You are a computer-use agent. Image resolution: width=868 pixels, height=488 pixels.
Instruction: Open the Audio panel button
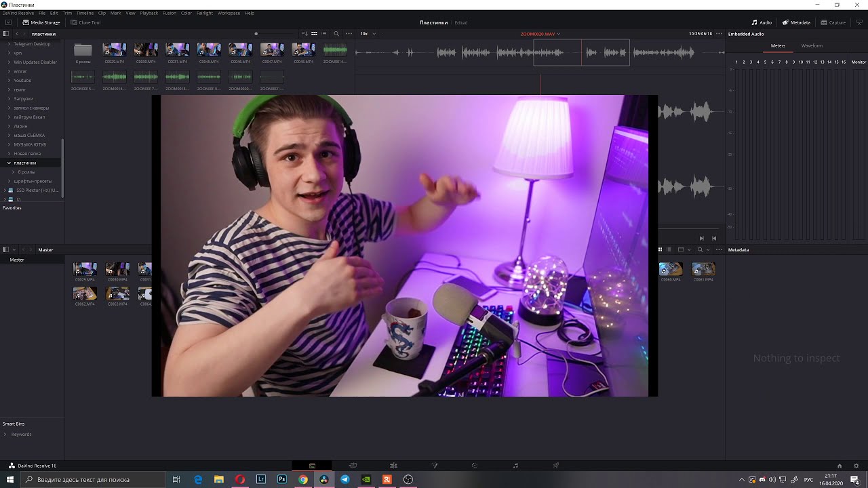[x=762, y=22]
